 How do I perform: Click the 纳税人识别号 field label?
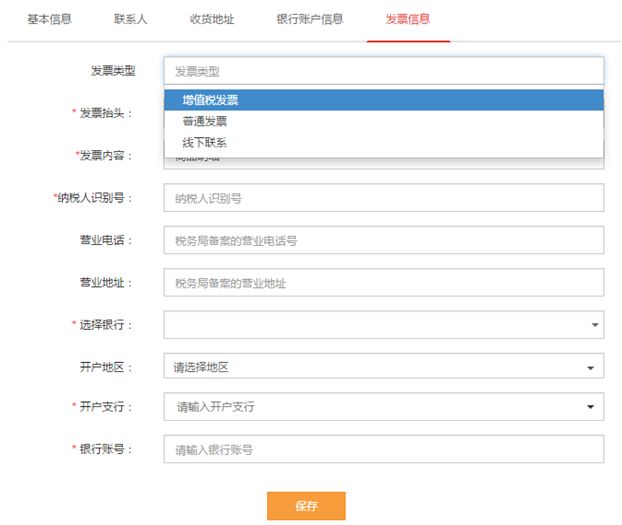tap(93, 198)
